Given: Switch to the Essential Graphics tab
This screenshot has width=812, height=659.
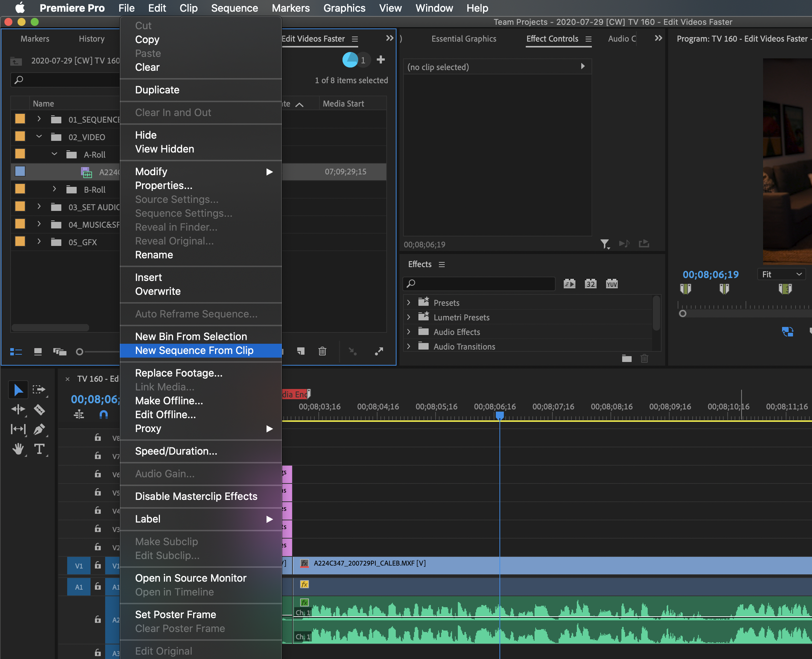Looking at the screenshot, I should (x=463, y=39).
